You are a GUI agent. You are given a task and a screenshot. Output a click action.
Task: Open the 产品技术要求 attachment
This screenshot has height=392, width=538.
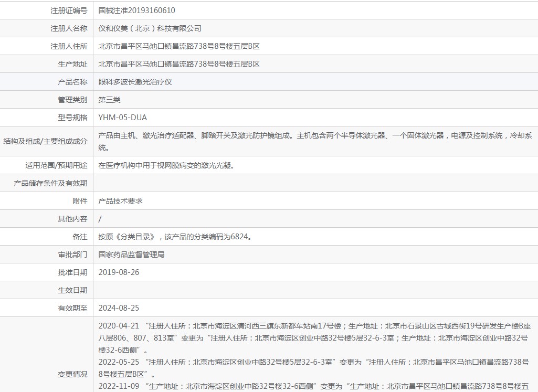click(120, 202)
